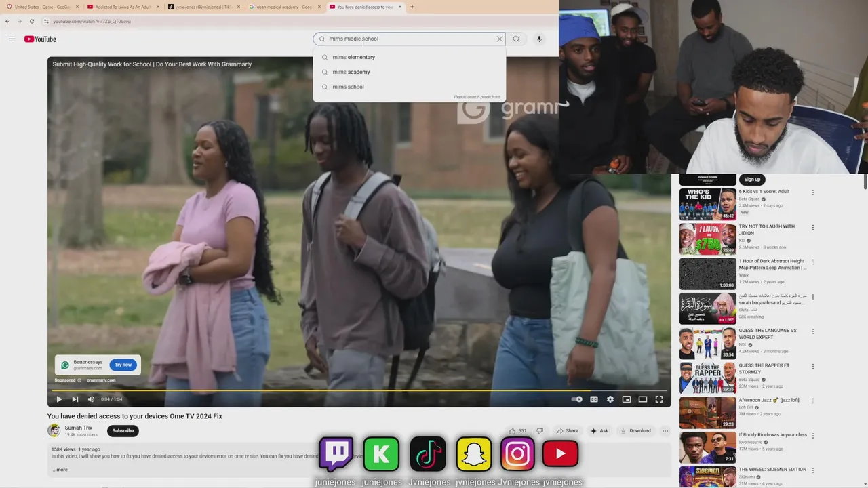Viewport: 868px width, 488px height.
Task: Select suggestion mims school
Action: point(410,87)
